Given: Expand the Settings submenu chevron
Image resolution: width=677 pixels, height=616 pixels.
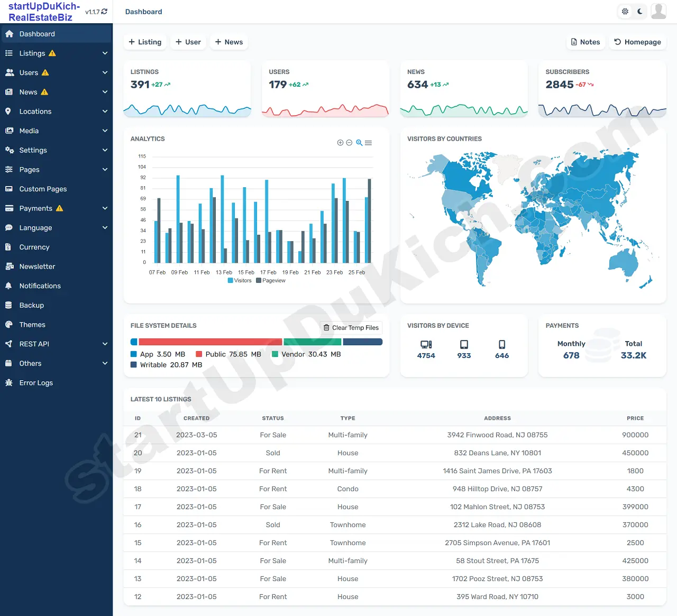Looking at the screenshot, I should (x=105, y=150).
